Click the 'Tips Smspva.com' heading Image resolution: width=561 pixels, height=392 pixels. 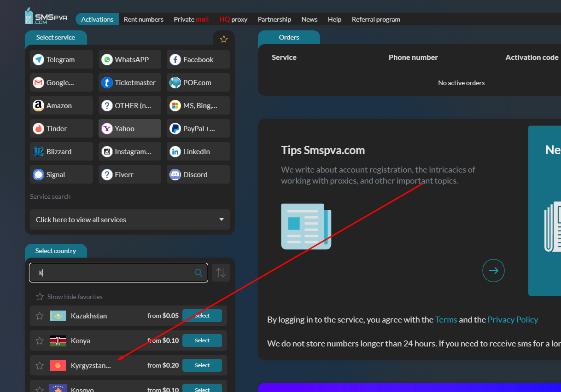coord(323,150)
